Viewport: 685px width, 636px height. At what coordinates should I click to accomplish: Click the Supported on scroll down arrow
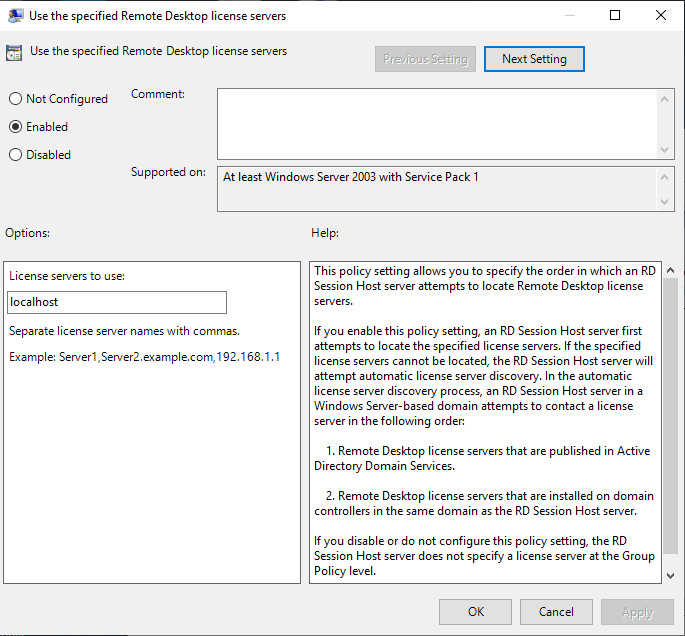coord(666,202)
